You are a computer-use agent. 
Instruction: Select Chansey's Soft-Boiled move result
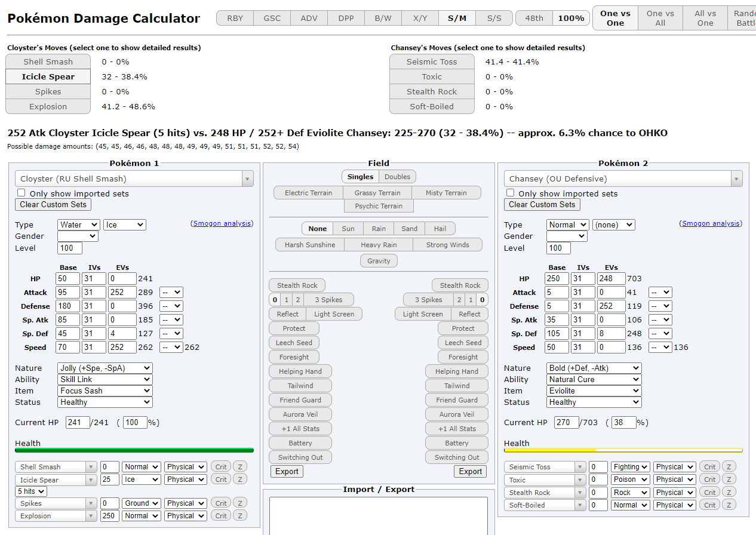tap(432, 106)
